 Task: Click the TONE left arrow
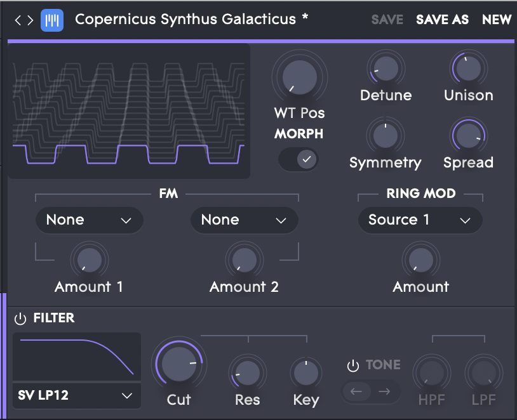point(356,391)
